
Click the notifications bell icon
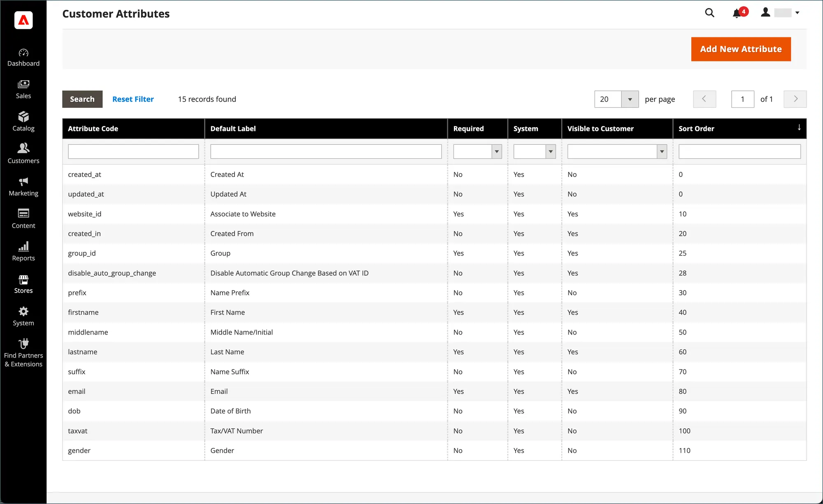737,13
